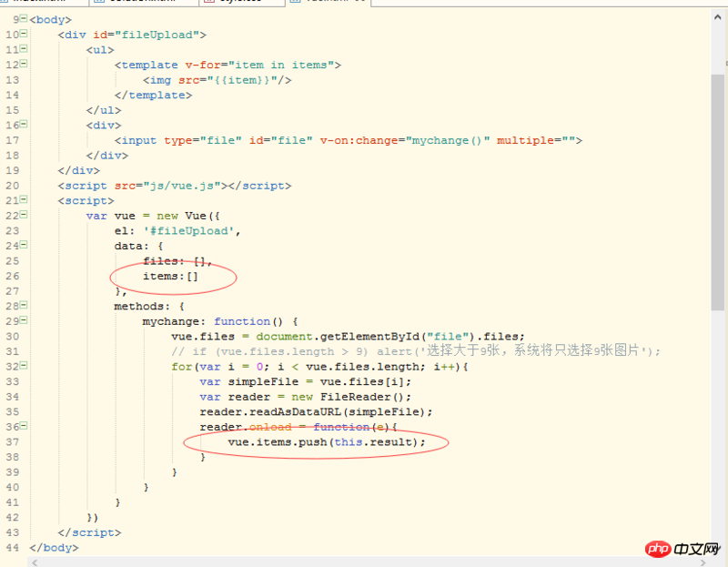This screenshot has width=728, height=567.
Task: Click the reader.readAsDataURL(simpleFile) call
Action: 316,412
